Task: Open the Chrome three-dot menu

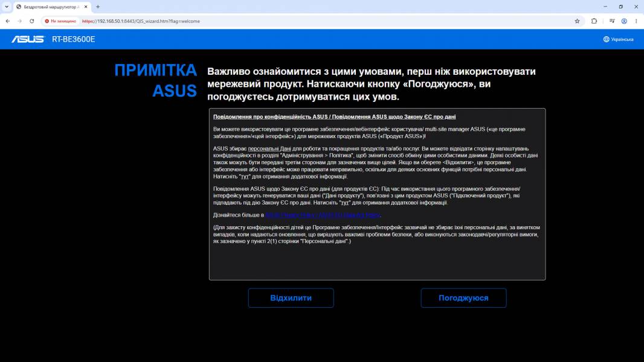Action: tap(636, 21)
